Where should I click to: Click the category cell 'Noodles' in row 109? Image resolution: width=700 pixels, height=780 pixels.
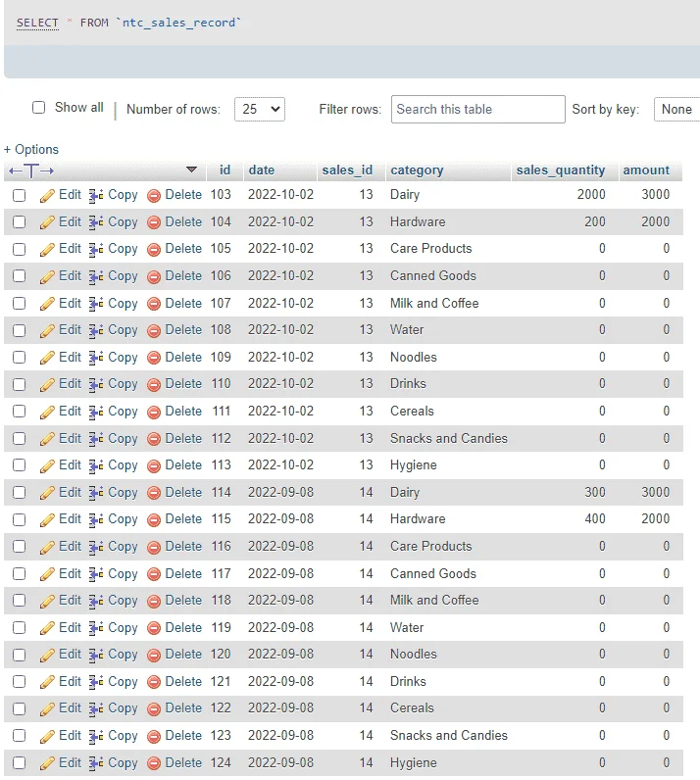point(413,357)
